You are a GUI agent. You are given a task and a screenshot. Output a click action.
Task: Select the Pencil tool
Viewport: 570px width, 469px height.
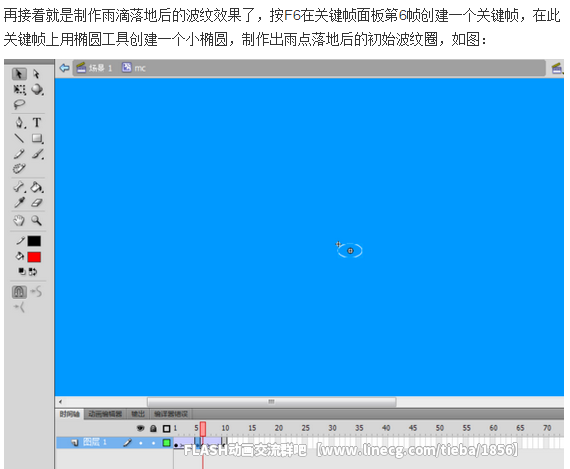click(x=19, y=154)
